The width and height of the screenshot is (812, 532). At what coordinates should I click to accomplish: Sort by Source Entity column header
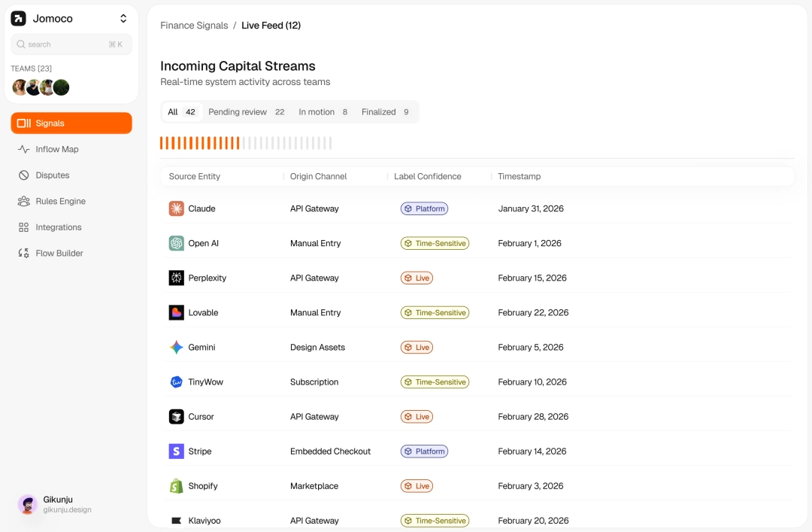point(194,176)
